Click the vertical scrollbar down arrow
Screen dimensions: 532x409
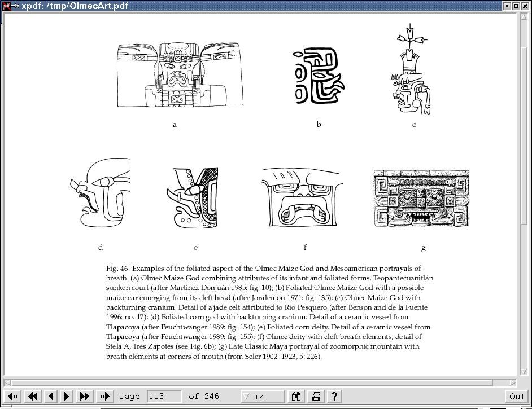tap(524, 372)
